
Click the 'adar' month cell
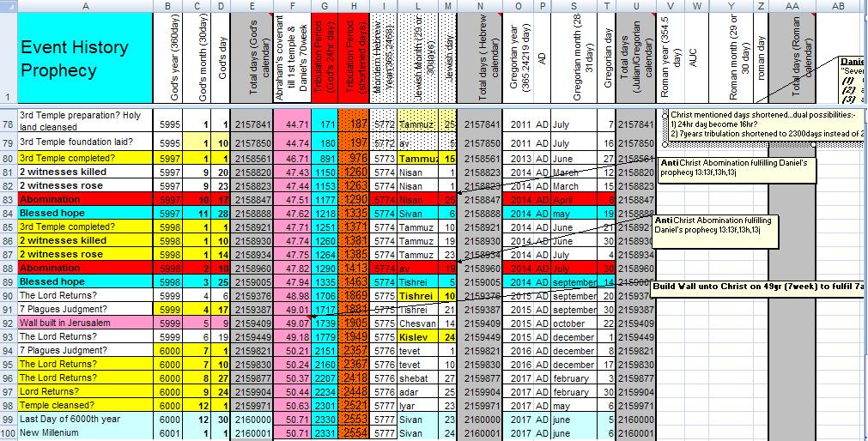(x=417, y=392)
